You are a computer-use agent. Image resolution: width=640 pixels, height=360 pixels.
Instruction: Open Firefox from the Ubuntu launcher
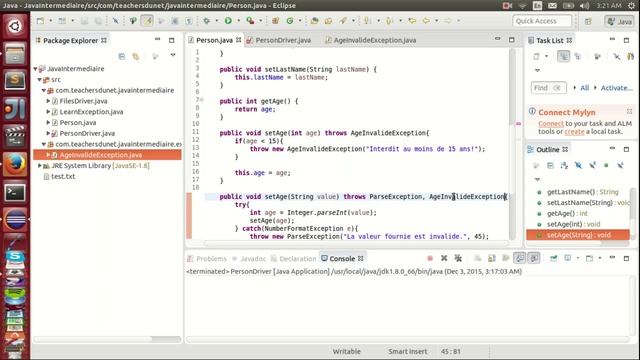pos(15,164)
